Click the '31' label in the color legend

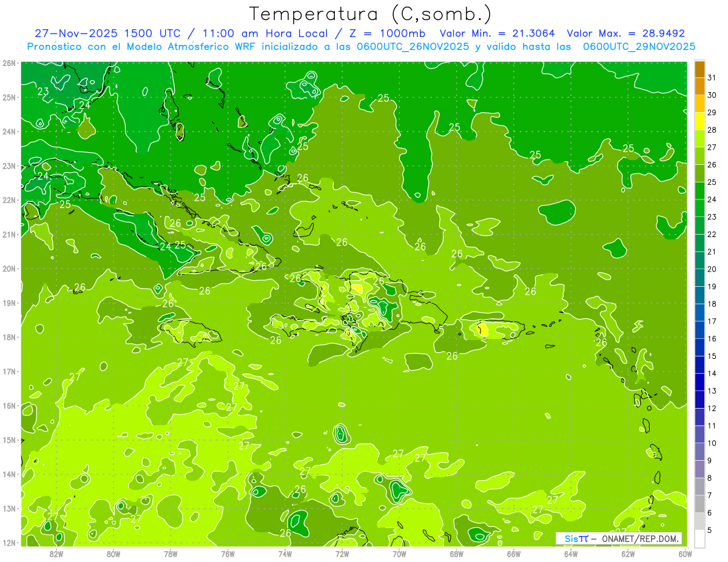[712, 78]
